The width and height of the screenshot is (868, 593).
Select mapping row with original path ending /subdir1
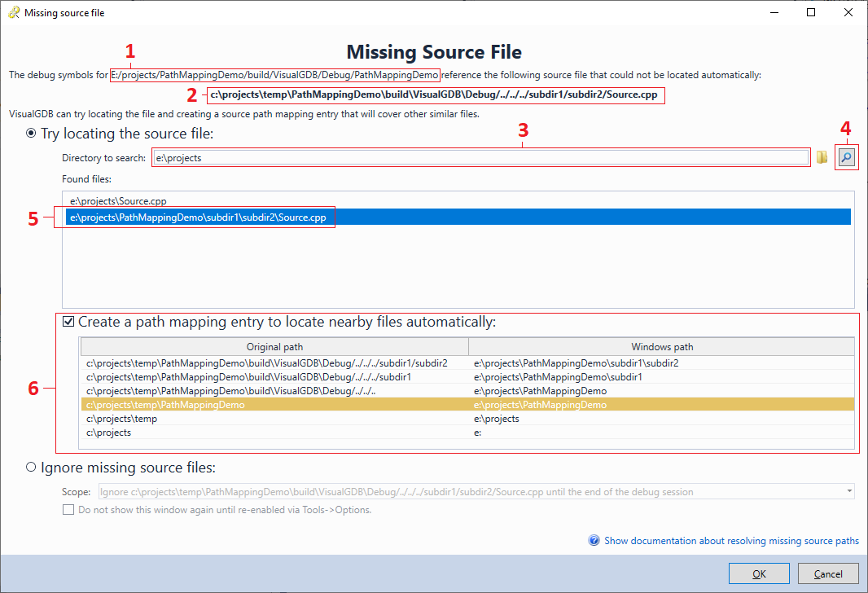467,377
